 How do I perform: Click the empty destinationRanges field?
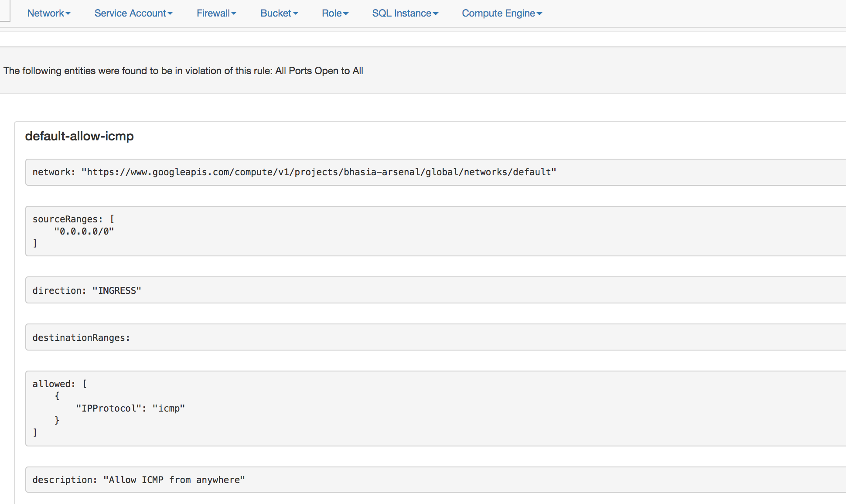pos(81,337)
